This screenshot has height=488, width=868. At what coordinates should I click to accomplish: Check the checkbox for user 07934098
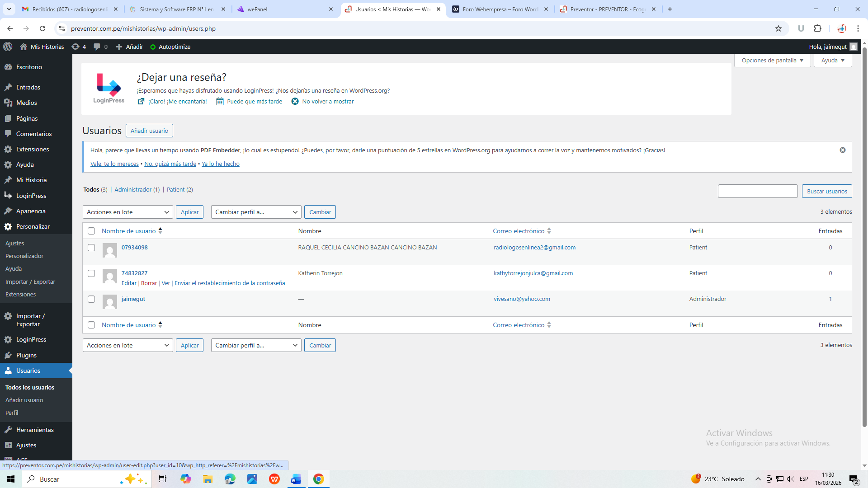pos(91,248)
